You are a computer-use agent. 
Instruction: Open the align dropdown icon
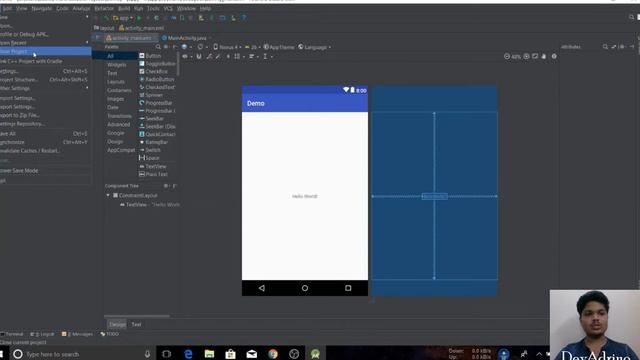(x=253, y=56)
